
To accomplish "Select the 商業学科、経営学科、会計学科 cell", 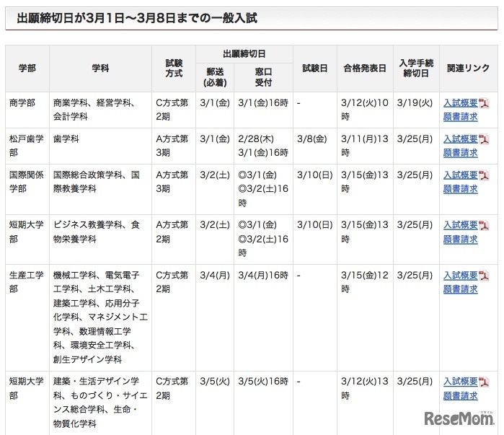I will coord(100,110).
